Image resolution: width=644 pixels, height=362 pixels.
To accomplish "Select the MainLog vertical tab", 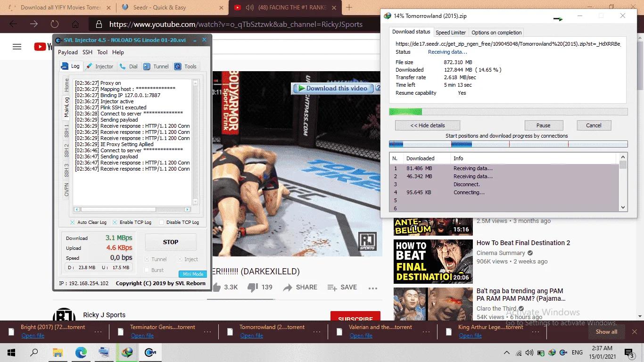I will [x=66, y=107].
